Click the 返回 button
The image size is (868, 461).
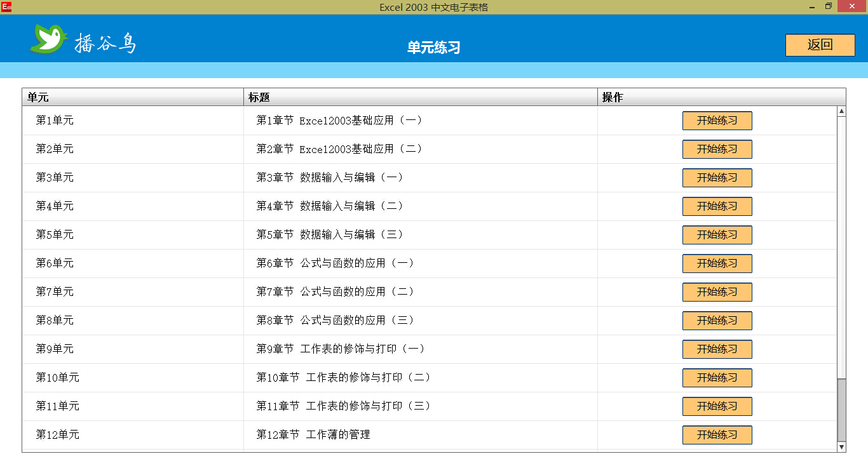[x=820, y=45]
